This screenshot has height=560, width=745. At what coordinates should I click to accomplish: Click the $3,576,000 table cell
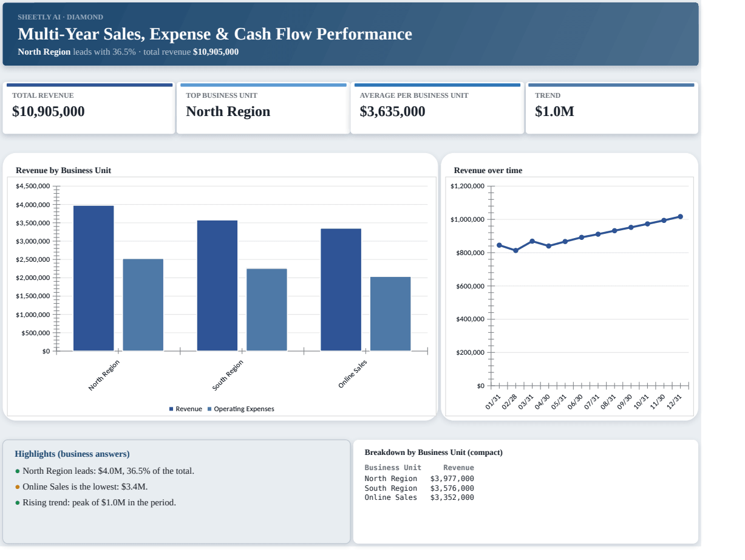452,488
